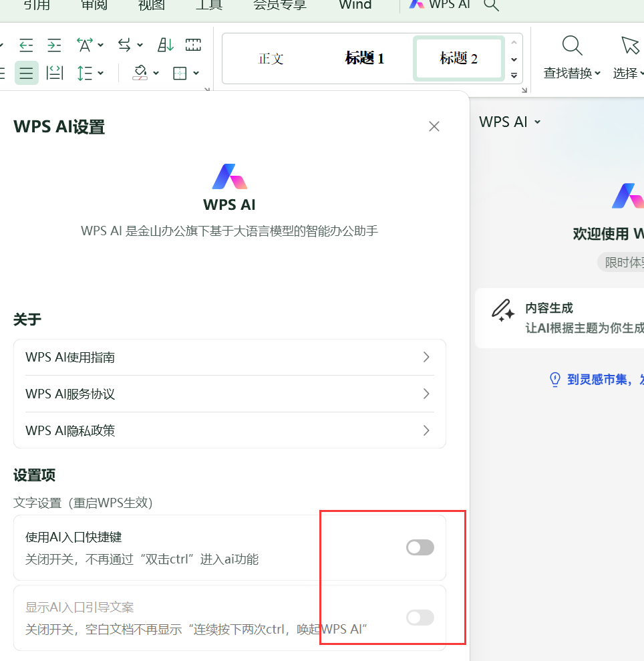Open the line spacing dropdown arrow
644x661 pixels.
click(x=101, y=73)
